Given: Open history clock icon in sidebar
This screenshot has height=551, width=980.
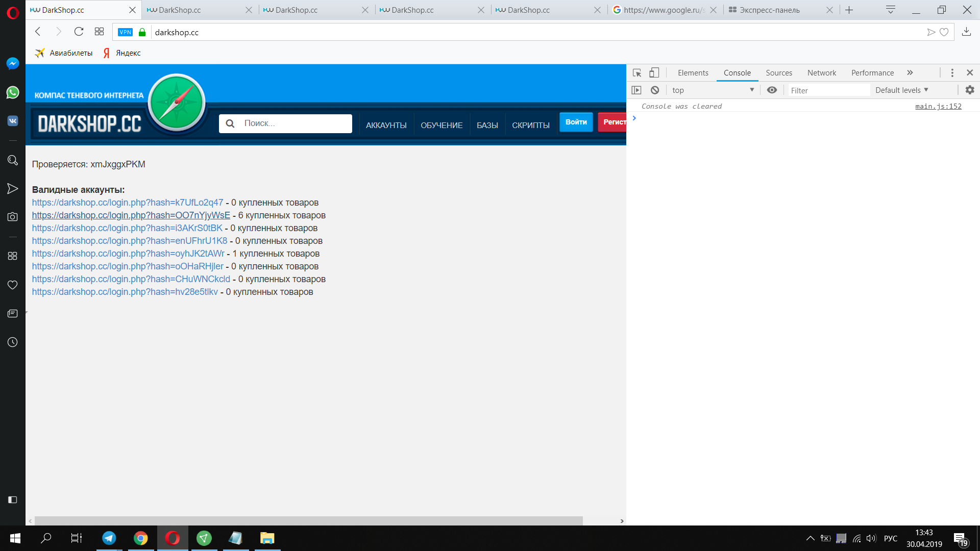Looking at the screenshot, I should click(x=13, y=342).
